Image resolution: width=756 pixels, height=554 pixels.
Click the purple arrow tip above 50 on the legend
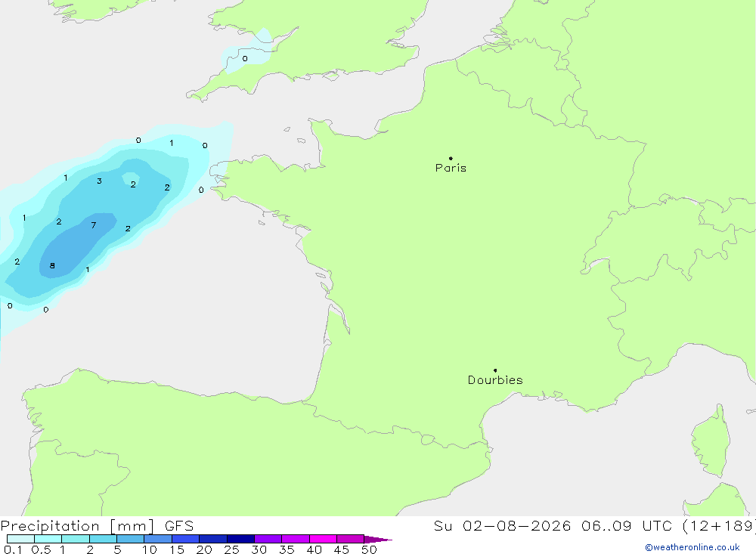[x=377, y=539]
